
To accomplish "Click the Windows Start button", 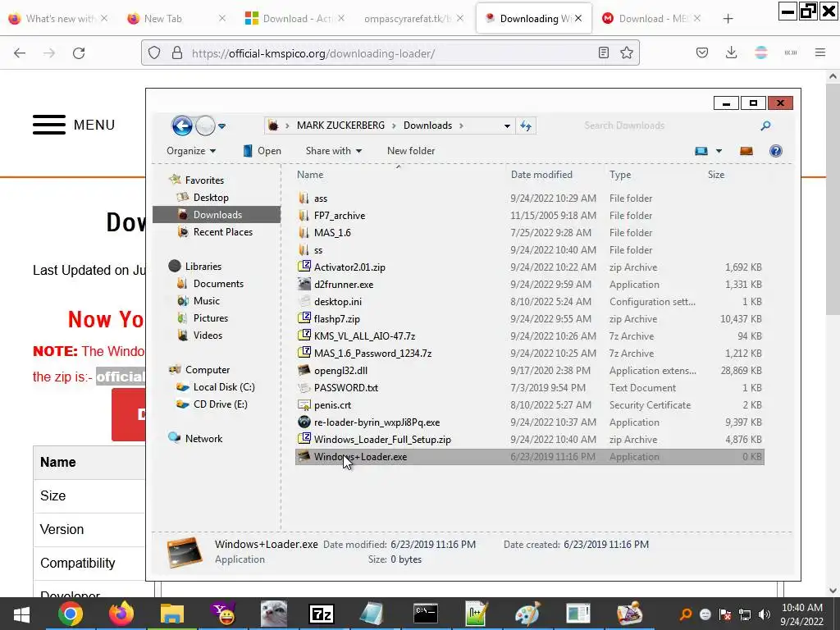I will coord(21,614).
